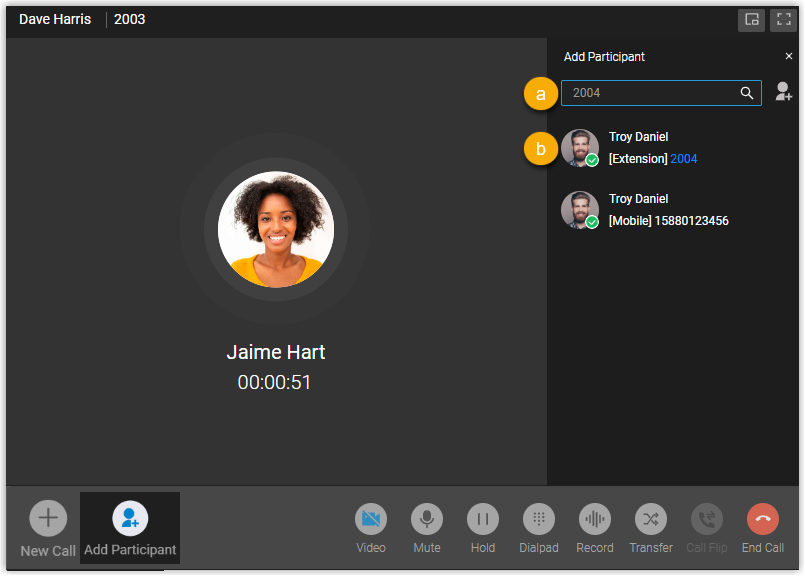The image size is (805, 576).
Task: Select Troy Daniel Extension 2004 result
Action: coord(675,148)
